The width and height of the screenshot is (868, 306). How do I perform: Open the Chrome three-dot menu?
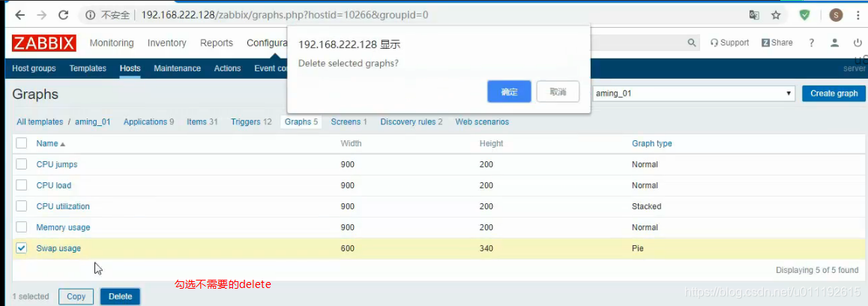[x=858, y=15]
